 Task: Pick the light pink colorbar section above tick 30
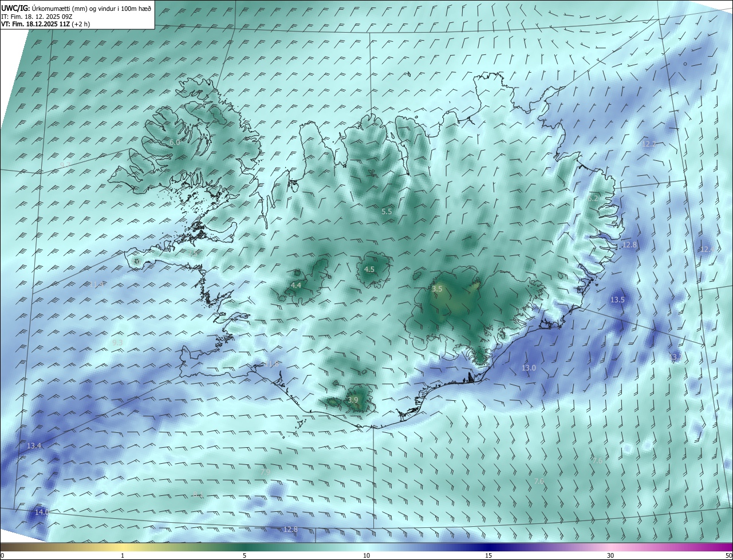(x=610, y=547)
